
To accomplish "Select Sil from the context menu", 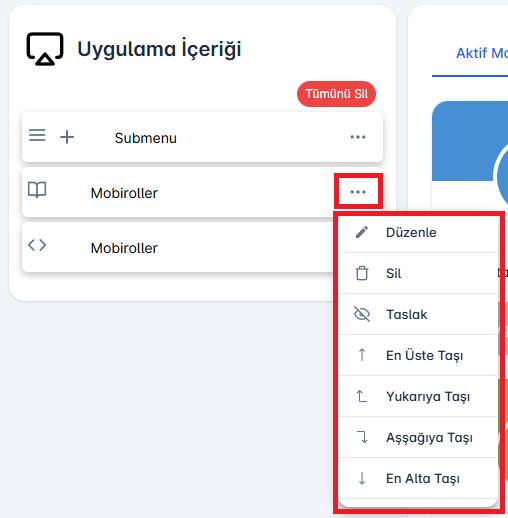I will click(418, 273).
